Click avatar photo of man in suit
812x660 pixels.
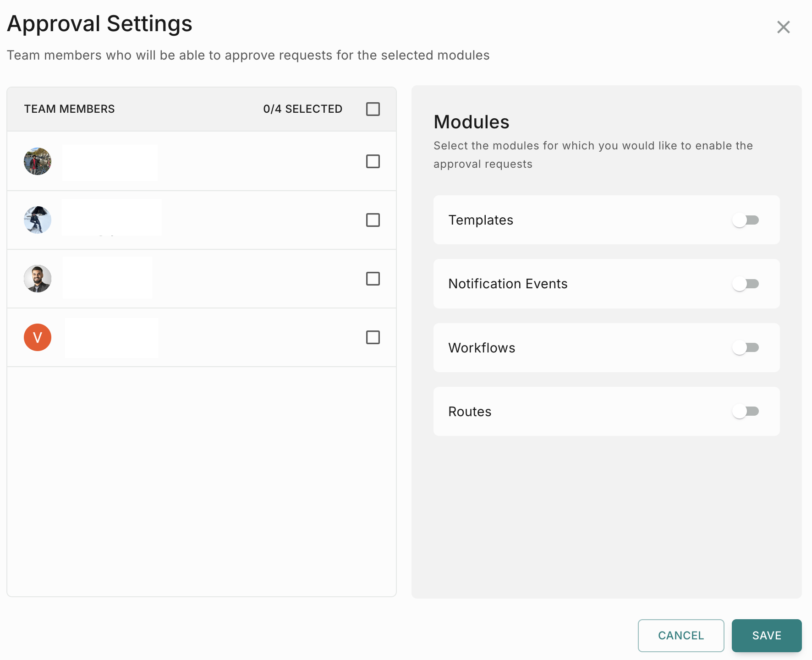click(38, 279)
